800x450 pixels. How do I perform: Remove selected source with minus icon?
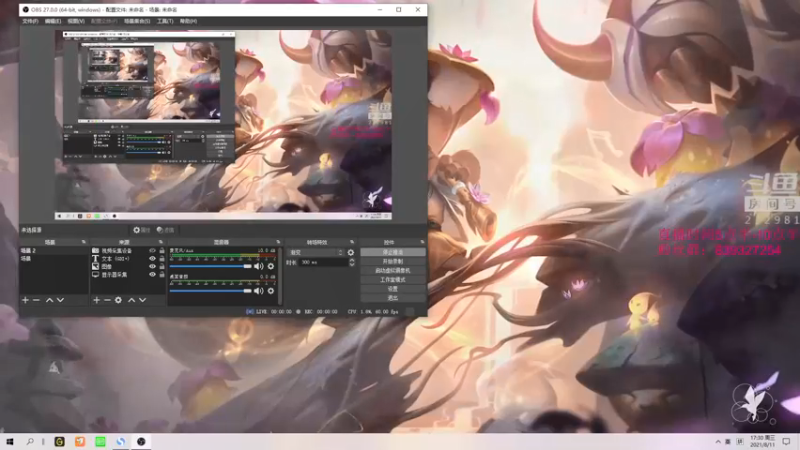pyautogui.click(x=107, y=300)
